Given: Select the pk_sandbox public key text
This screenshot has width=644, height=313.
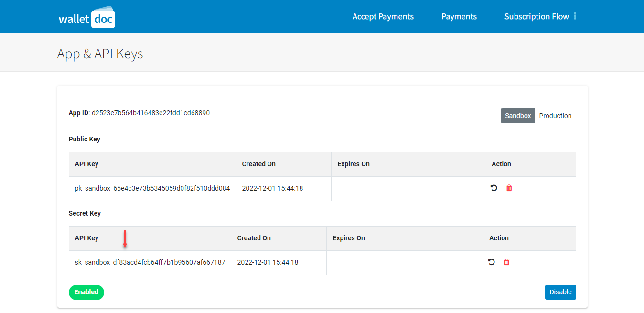Looking at the screenshot, I should tap(152, 188).
